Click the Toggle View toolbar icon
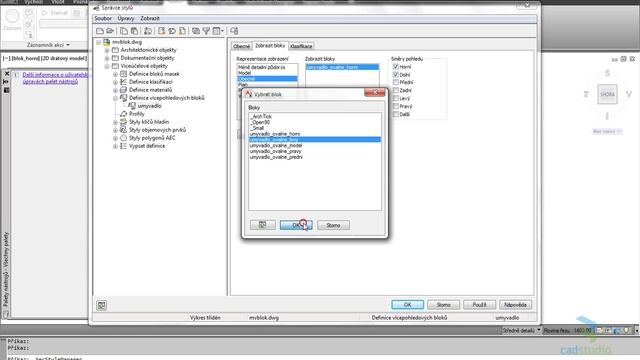Screen dimensions: 640x360 tap(196, 31)
